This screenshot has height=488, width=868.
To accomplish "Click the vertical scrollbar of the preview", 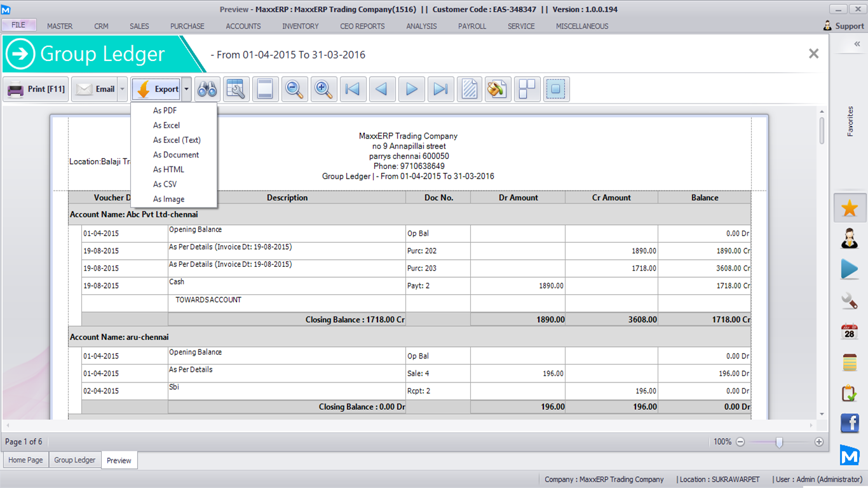I will tap(822, 132).
